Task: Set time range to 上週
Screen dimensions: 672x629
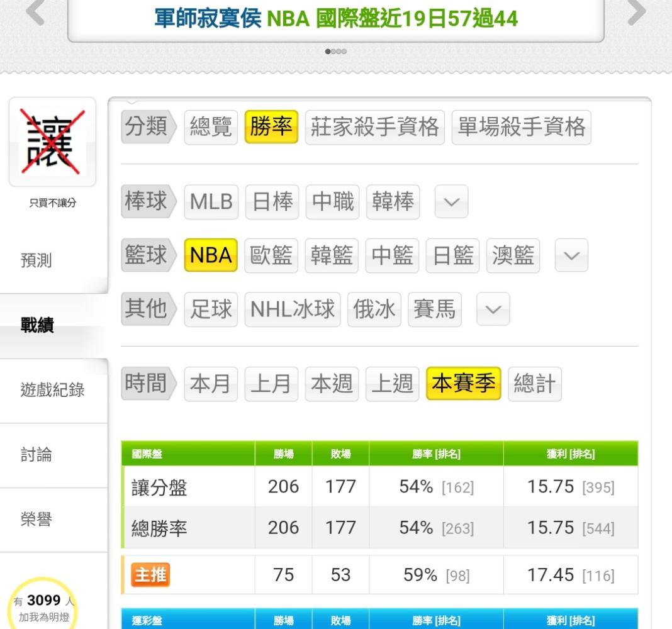Action: point(392,384)
